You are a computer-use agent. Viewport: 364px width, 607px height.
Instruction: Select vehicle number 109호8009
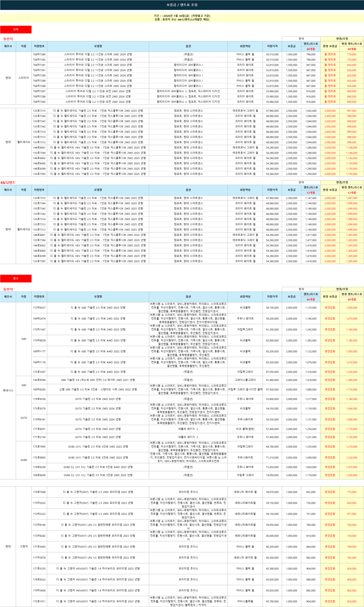pos(39,475)
